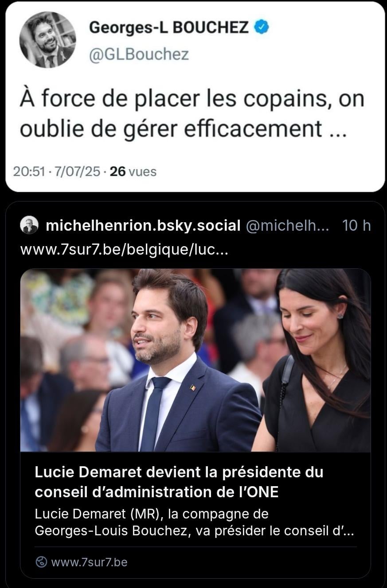Click the quoted tweet card background
387x588 pixels.
(195, 97)
